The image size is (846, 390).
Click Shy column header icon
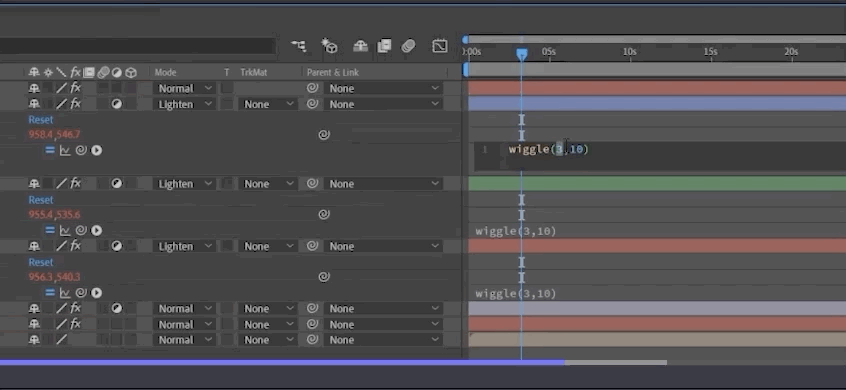pyautogui.click(x=34, y=72)
